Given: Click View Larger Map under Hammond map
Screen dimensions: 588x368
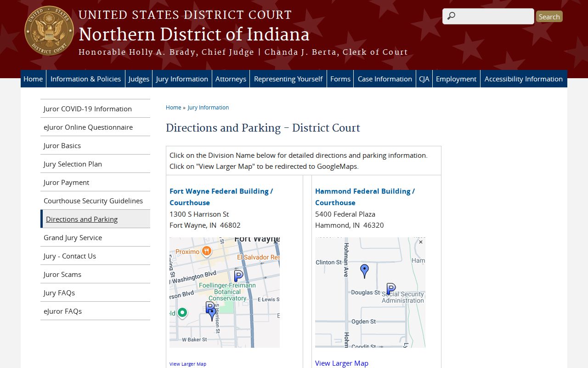Looking at the screenshot, I should [x=342, y=363].
